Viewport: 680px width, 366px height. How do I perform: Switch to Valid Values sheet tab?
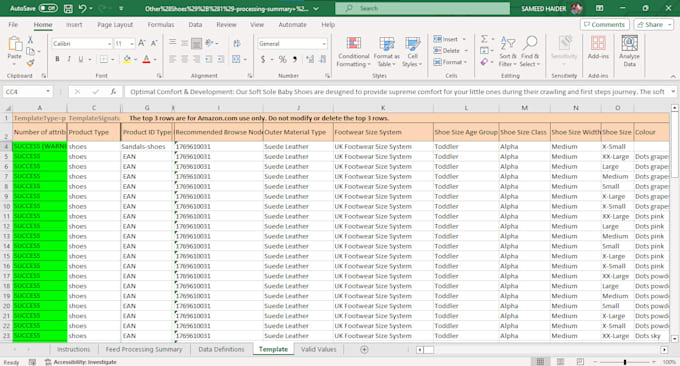click(x=318, y=349)
